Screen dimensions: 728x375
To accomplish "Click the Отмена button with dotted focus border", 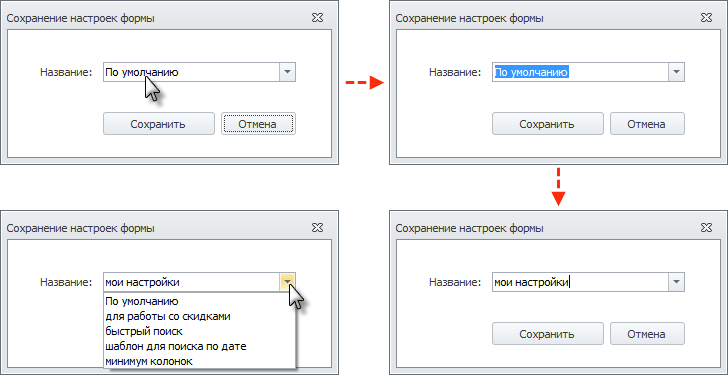I will [x=258, y=124].
